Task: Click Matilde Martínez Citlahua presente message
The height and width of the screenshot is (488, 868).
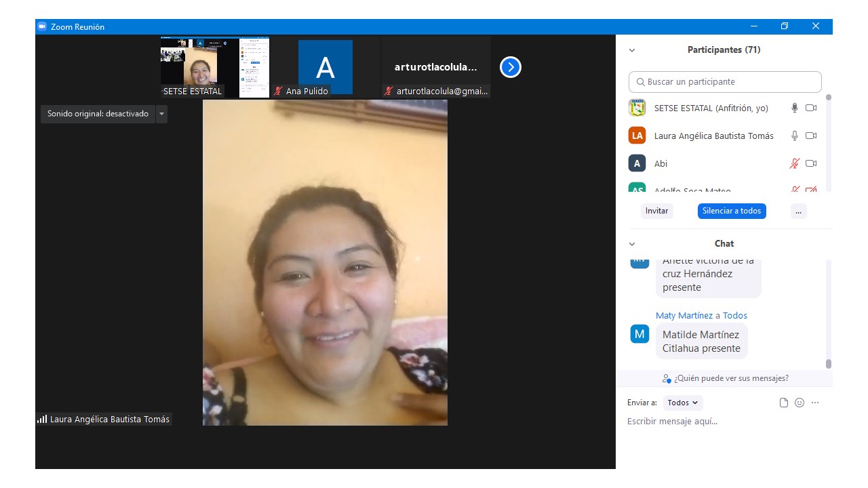Action: coord(701,342)
